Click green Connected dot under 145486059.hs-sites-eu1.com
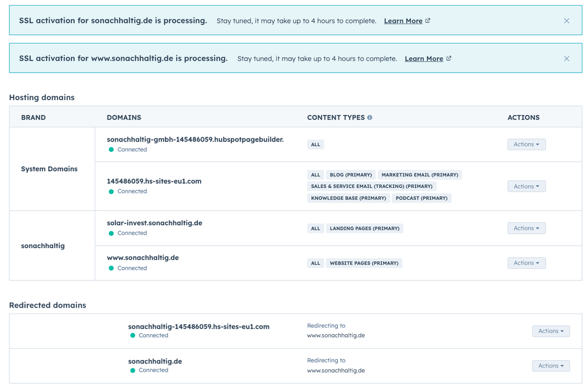The image size is (588, 386). pos(111,192)
